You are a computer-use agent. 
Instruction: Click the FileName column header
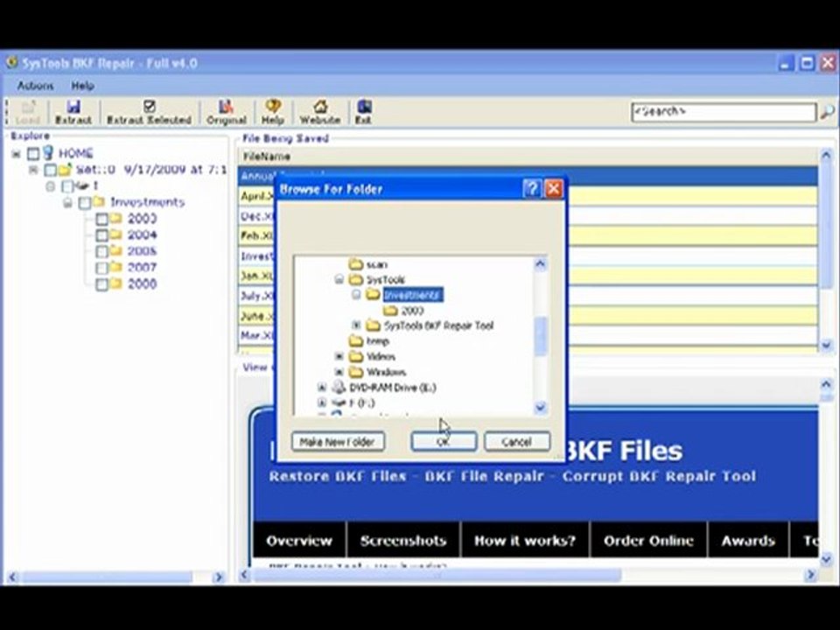[x=528, y=157]
